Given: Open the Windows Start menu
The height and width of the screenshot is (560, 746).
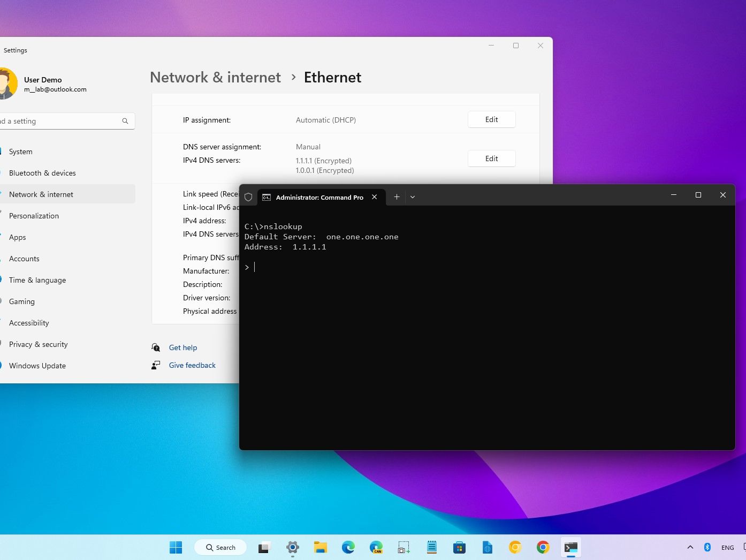Looking at the screenshot, I should click(176, 547).
